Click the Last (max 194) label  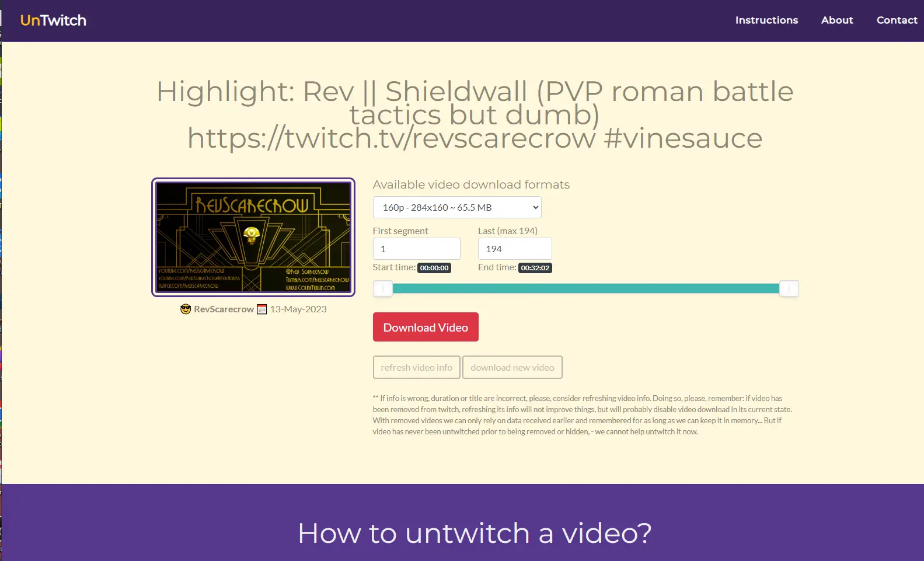click(x=508, y=231)
